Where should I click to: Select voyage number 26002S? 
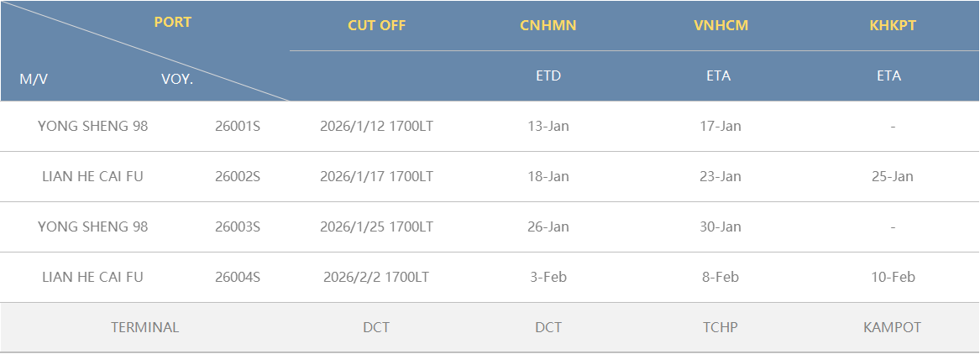tap(238, 176)
